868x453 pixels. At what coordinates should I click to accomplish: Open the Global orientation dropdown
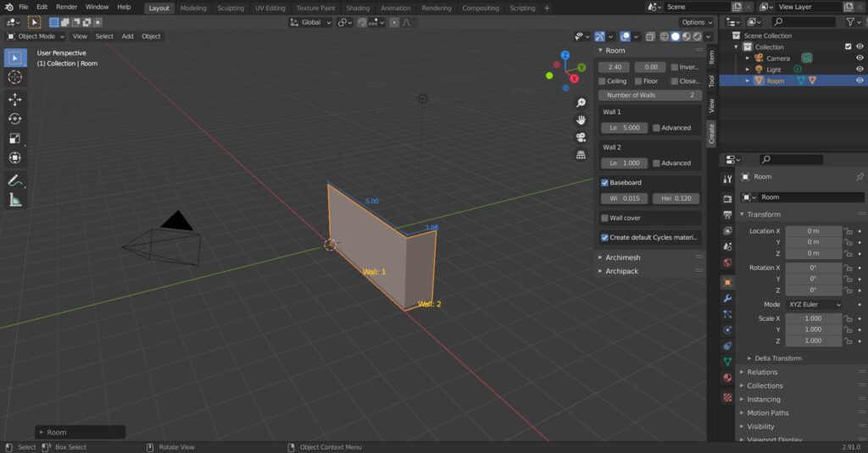point(310,22)
